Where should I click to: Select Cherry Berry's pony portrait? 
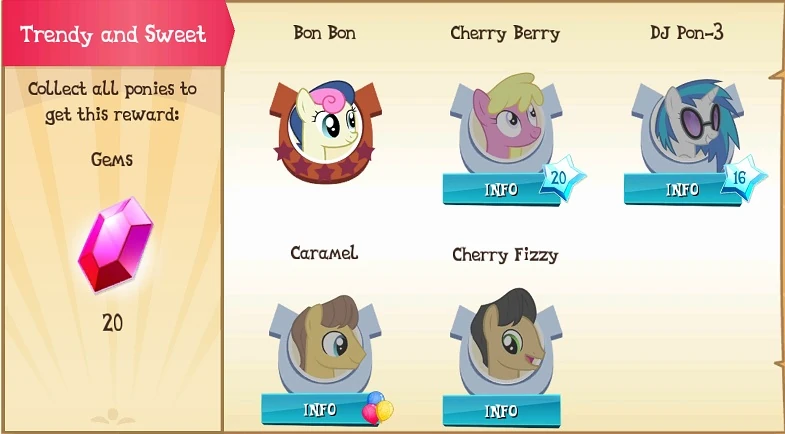point(506,123)
